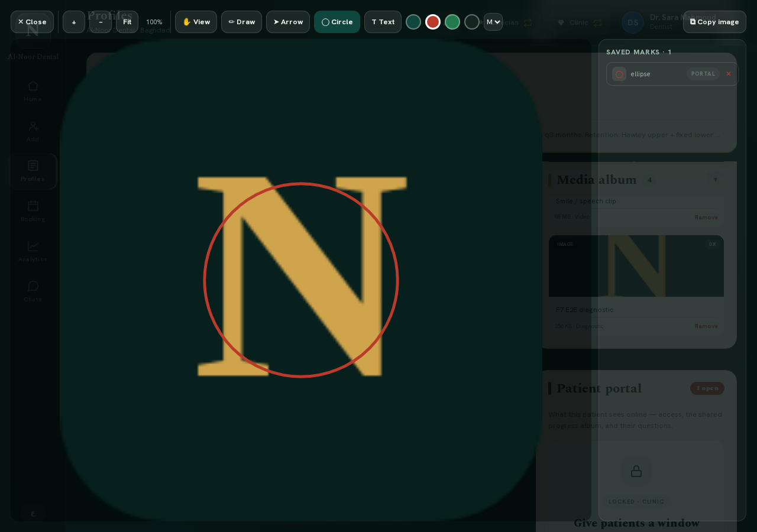
Task: Zoom out with the minus button
Action: click(101, 22)
